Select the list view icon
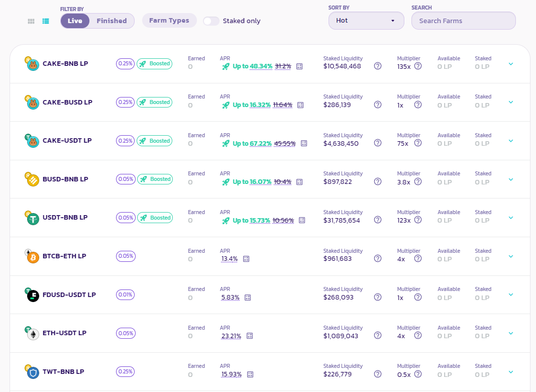The height and width of the screenshot is (392, 536). [46, 21]
